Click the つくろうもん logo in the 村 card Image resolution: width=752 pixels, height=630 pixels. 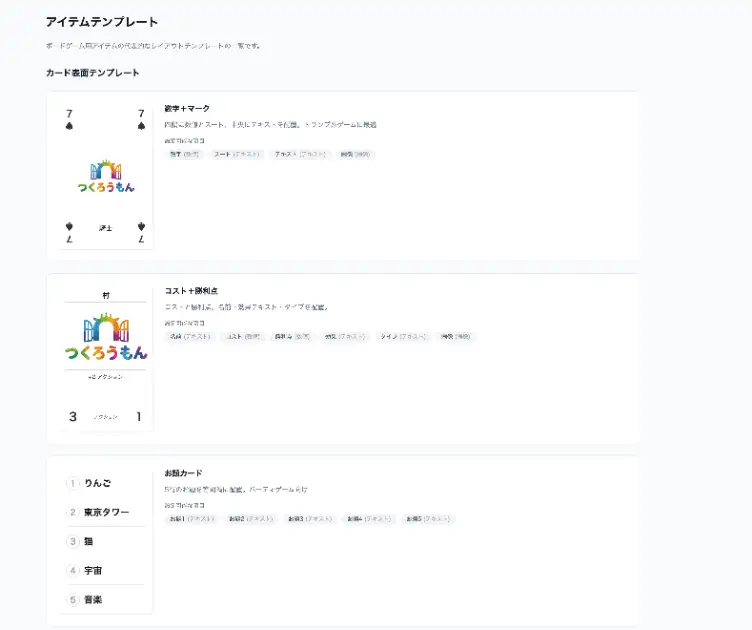[x=105, y=337]
